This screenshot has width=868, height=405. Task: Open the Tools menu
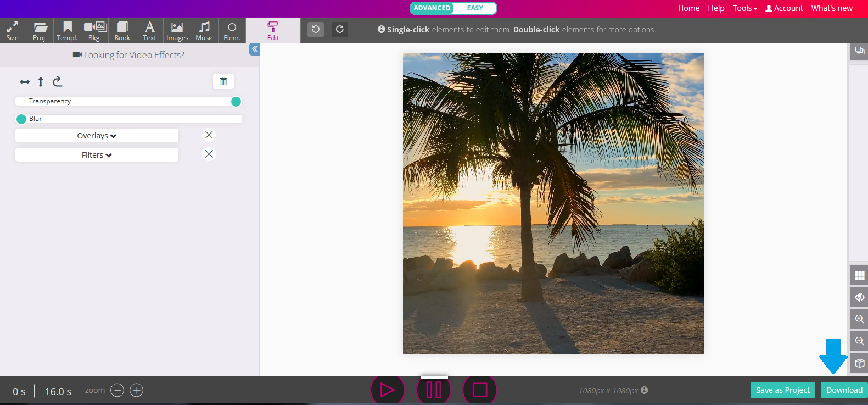click(744, 8)
